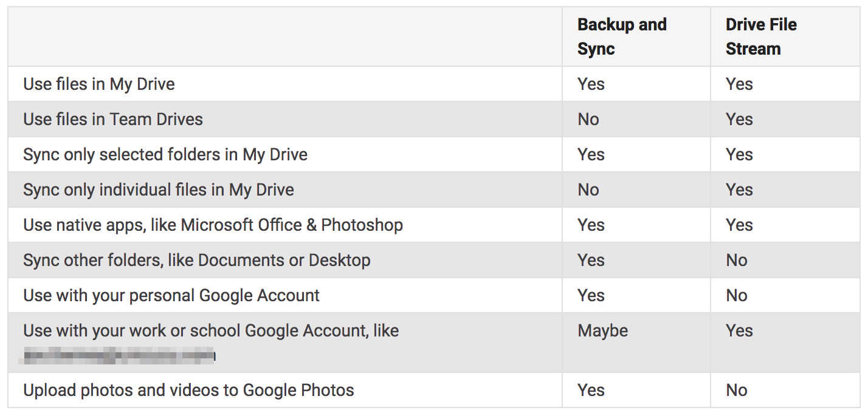Click the "Drive File Stream" column header
The width and height of the screenshot is (868, 413).
(761, 36)
